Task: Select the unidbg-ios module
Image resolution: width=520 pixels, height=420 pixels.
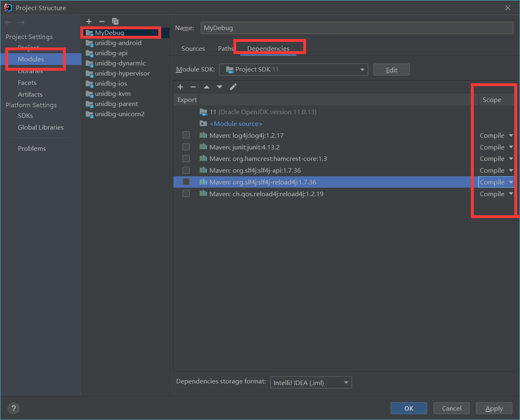Action: 125,84
